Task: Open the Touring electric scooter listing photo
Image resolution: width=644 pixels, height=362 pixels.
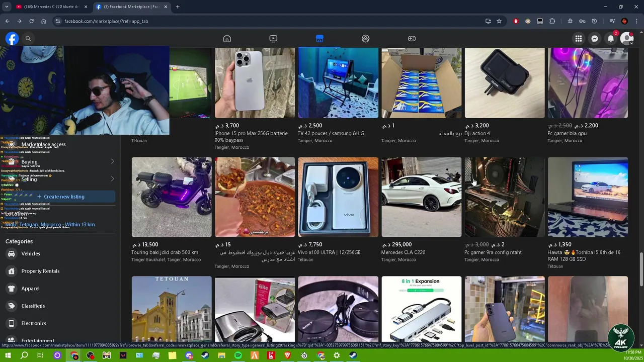Action: point(172,197)
